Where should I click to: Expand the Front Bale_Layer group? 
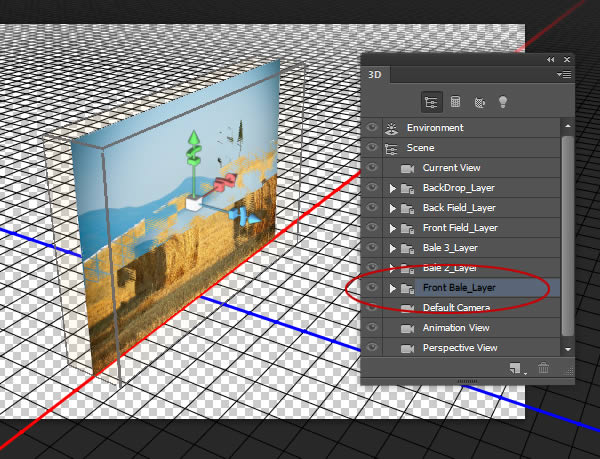click(x=392, y=288)
